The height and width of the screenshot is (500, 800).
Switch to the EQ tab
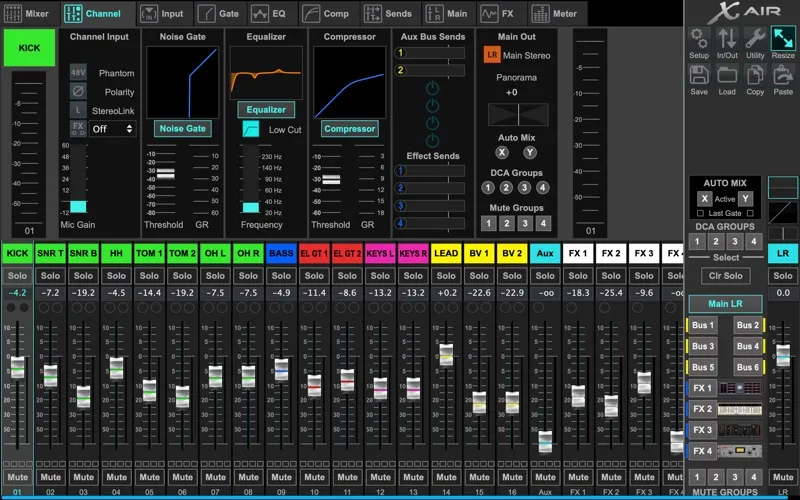tap(269, 14)
